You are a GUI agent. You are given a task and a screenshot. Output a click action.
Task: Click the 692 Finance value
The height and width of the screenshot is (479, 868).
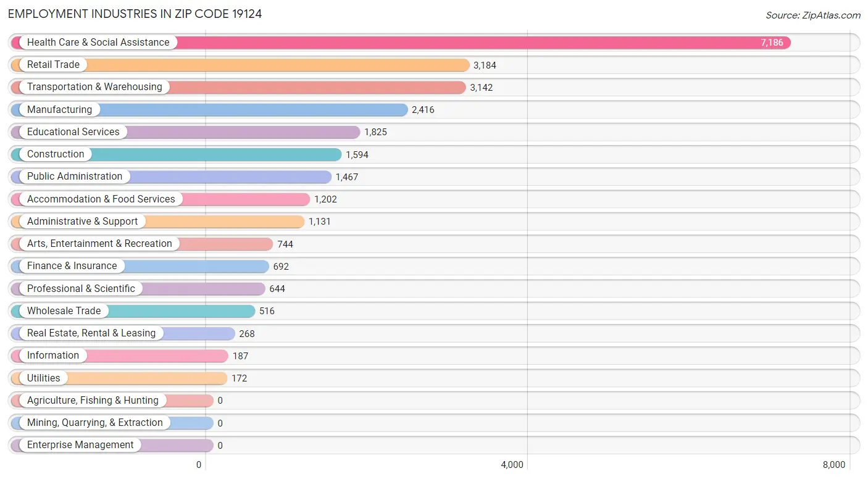coord(281,267)
